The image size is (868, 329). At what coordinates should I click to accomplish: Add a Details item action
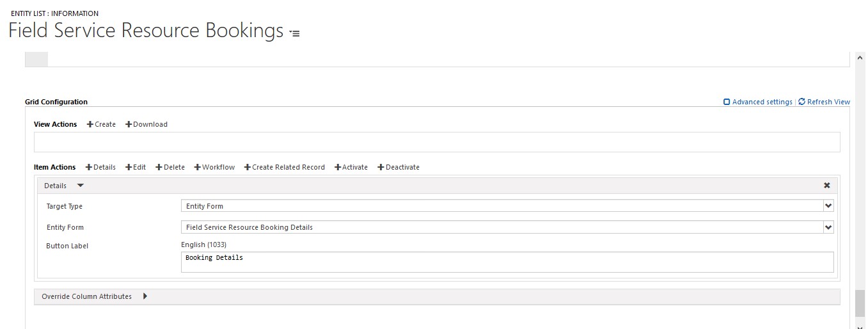[100, 167]
